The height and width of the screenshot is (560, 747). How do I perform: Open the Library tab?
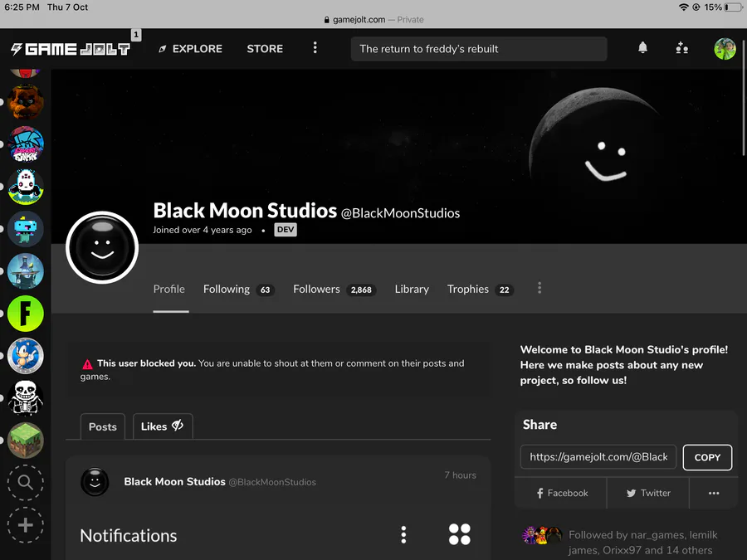pyautogui.click(x=412, y=289)
